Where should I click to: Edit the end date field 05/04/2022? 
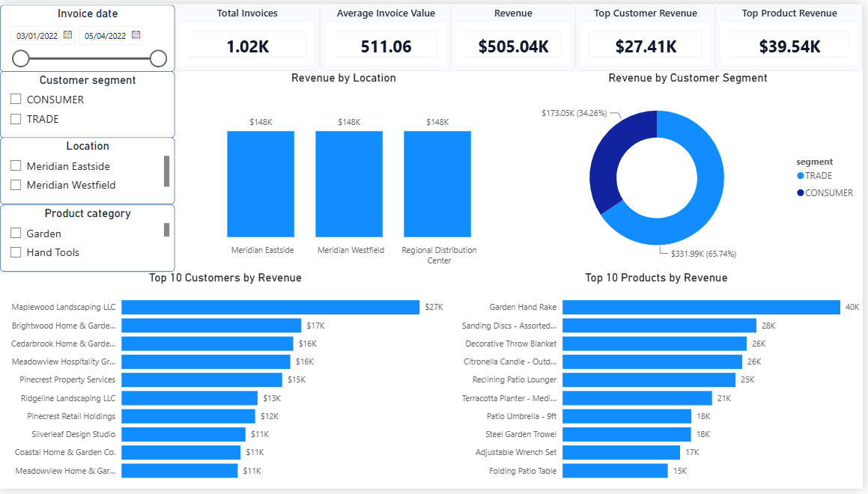click(105, 36)
